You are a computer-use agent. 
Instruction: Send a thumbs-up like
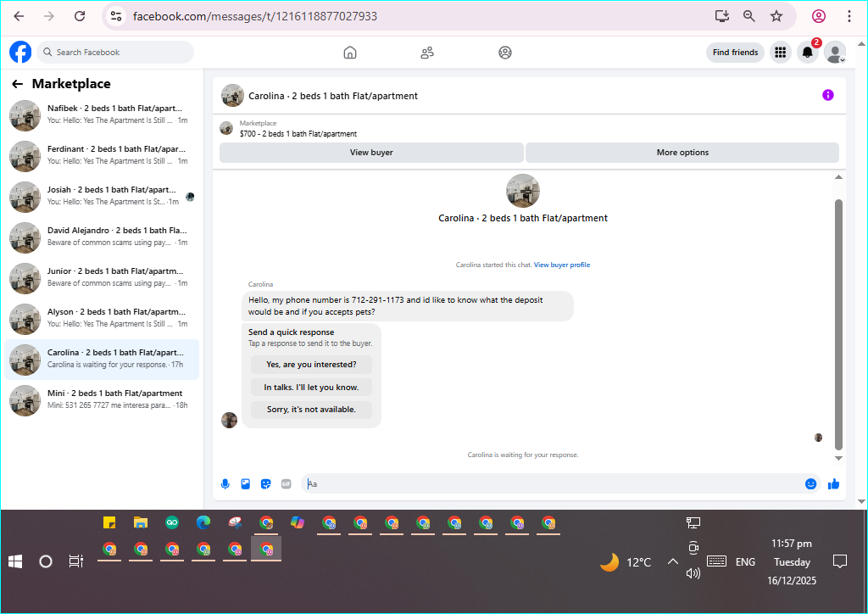click(834, 484)
